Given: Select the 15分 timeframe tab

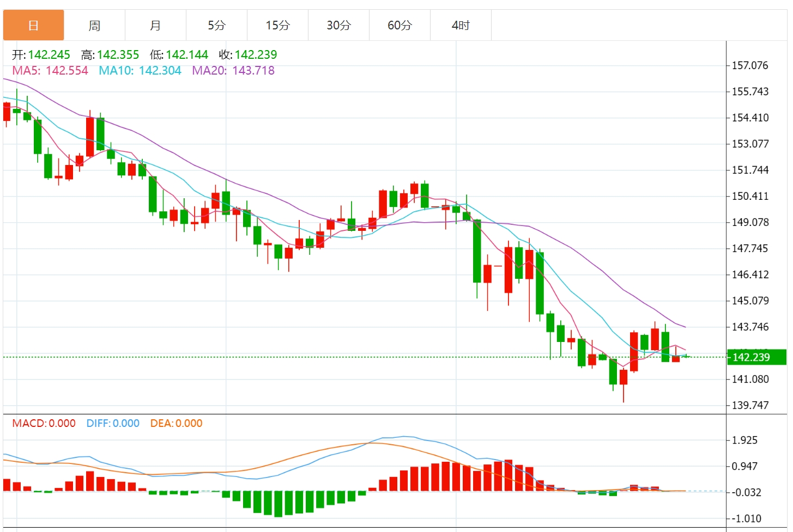Looking at the screenshot, I should [278, 25].
